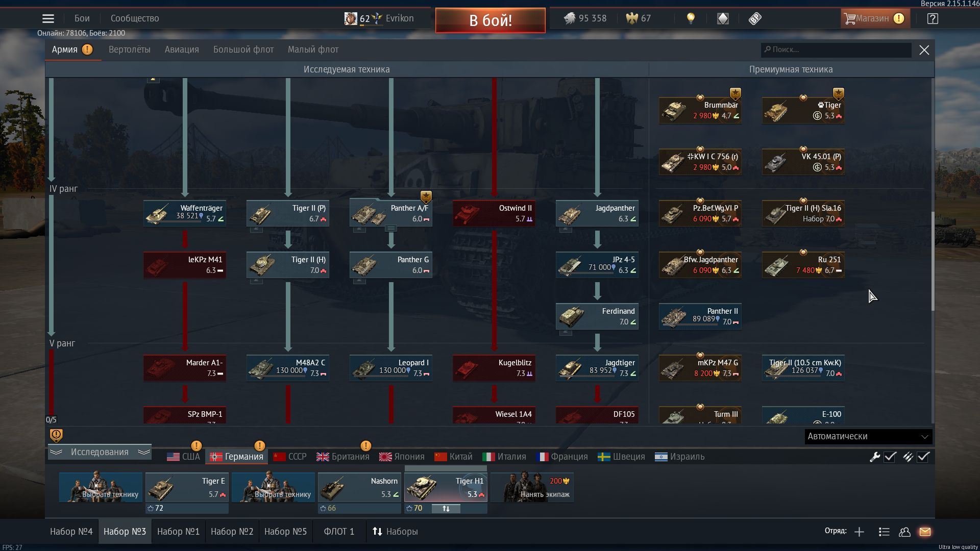Open the list toggle under Panther A/F
Screen dimensions: 980x551
point(391,229)
